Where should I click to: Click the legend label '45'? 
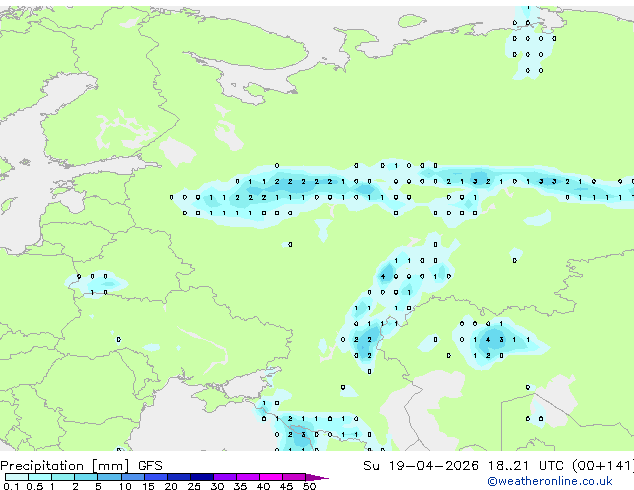coord(287,486)
